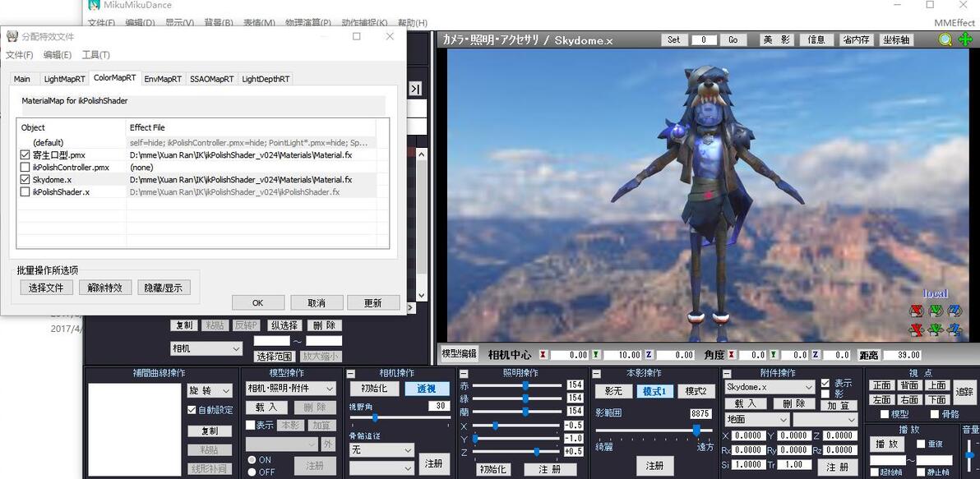
Task: Click the red X rotation axis icon
Action: click(917, 311)
